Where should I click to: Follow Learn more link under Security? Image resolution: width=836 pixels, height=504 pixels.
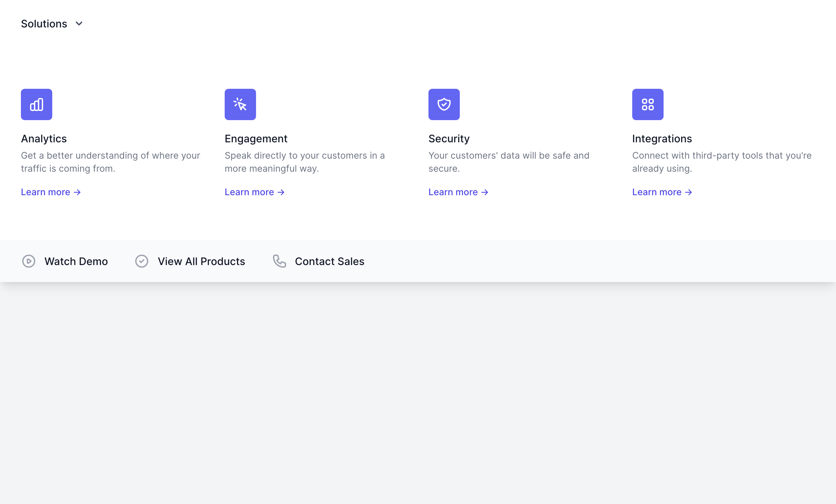pos(458,192)
